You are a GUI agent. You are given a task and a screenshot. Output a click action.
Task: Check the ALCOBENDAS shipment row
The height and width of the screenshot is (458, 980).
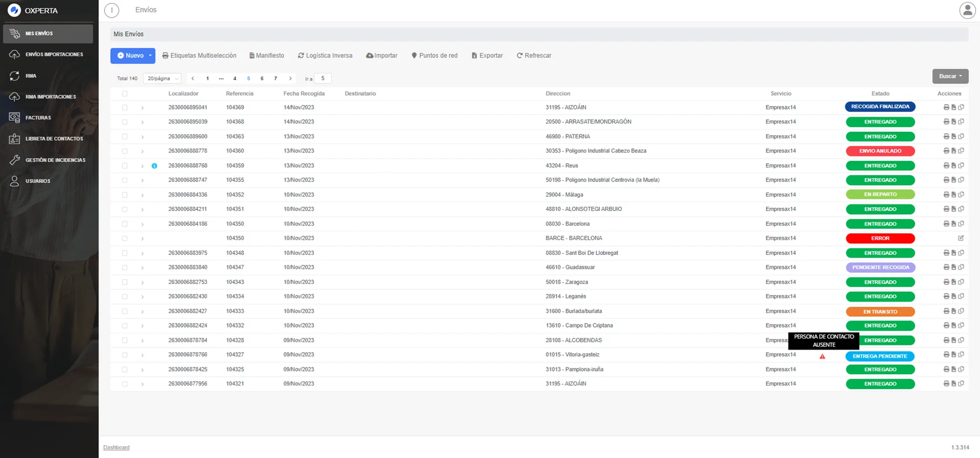tap(124, 340)
